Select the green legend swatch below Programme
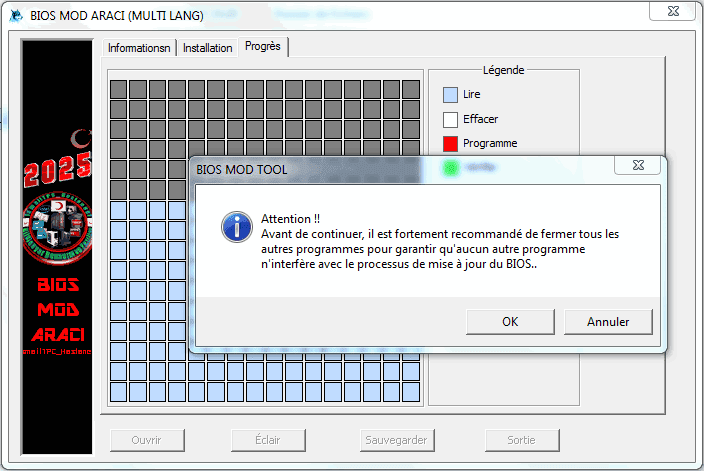The height and width of the screenshot is (471, 704). tap(450, 166)
